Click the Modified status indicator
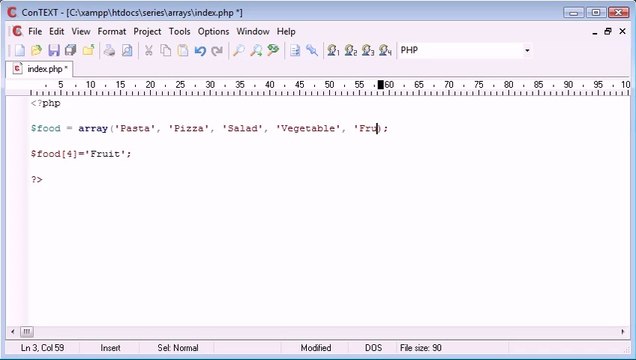This screenshot has height=360, width=636. pos(316,348)
